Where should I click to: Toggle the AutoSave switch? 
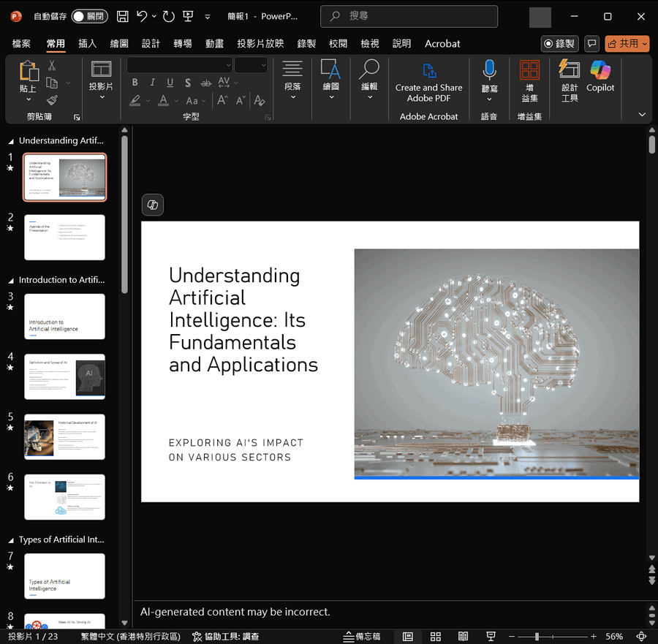[89, 16]
